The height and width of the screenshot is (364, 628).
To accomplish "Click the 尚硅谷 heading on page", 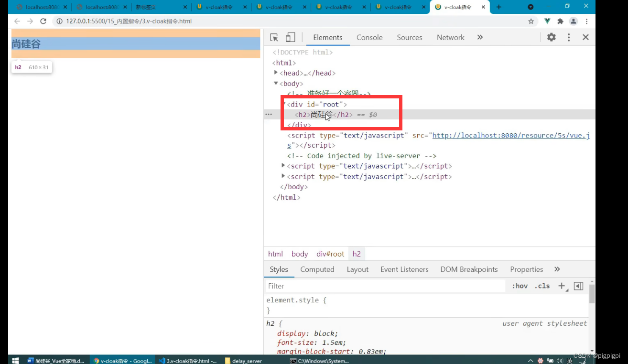I will click(26, 44).
